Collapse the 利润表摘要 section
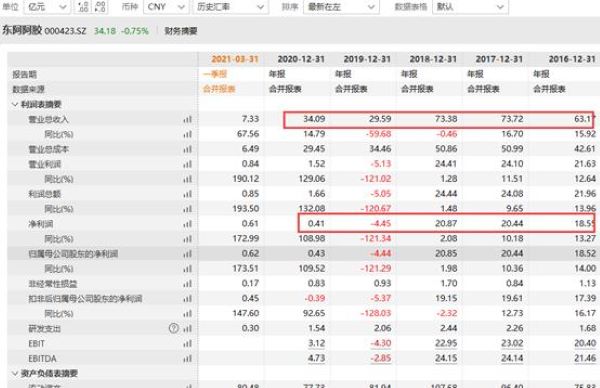This screenshot has height=388, width=600. point(15,104)
